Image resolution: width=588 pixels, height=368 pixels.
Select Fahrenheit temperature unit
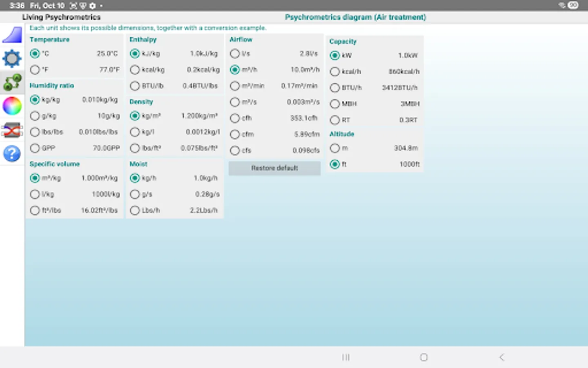pyautogui.click(x=35, y=70)
